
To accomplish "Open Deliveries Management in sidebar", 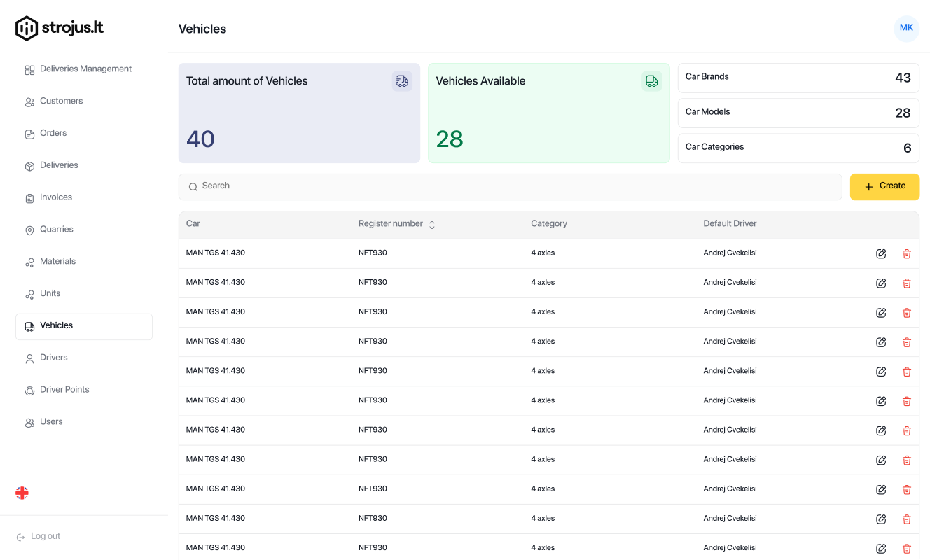I will (84, 69).
